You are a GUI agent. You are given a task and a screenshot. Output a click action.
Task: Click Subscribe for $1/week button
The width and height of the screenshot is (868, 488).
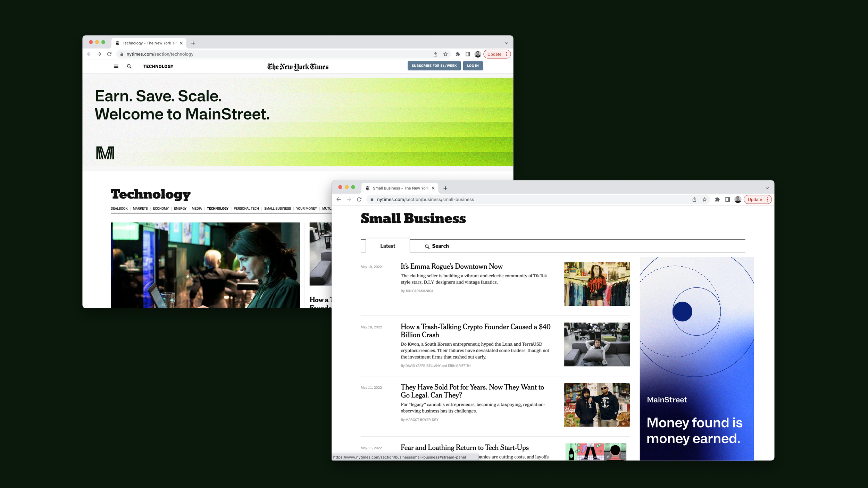pyautogui.click(x=434, y=66)
